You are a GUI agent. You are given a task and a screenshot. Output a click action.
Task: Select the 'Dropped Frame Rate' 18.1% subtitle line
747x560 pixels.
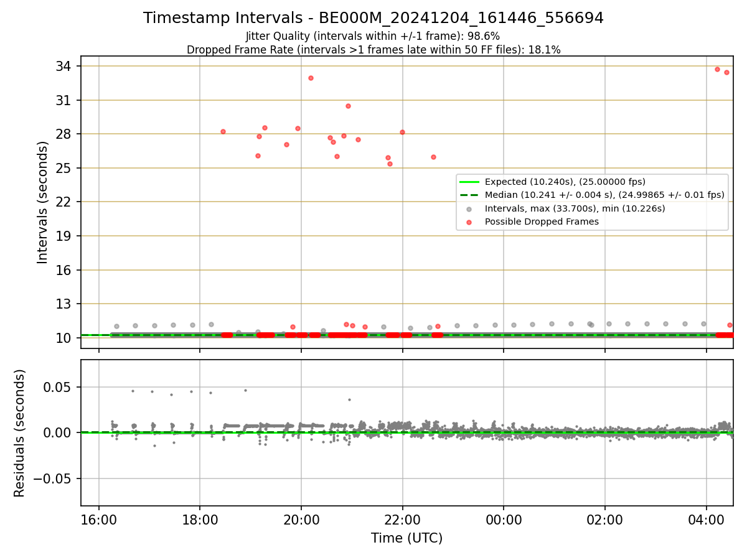(x=374, y=50)
